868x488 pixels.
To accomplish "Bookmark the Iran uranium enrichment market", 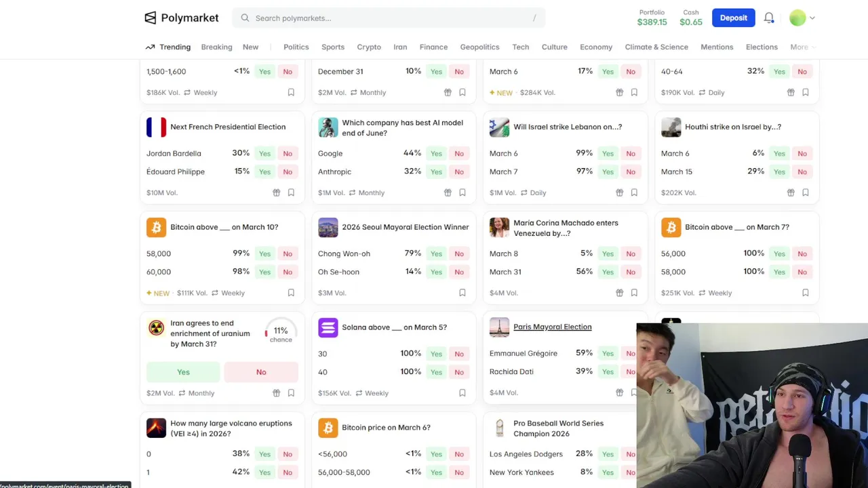I will pos(291,393).
